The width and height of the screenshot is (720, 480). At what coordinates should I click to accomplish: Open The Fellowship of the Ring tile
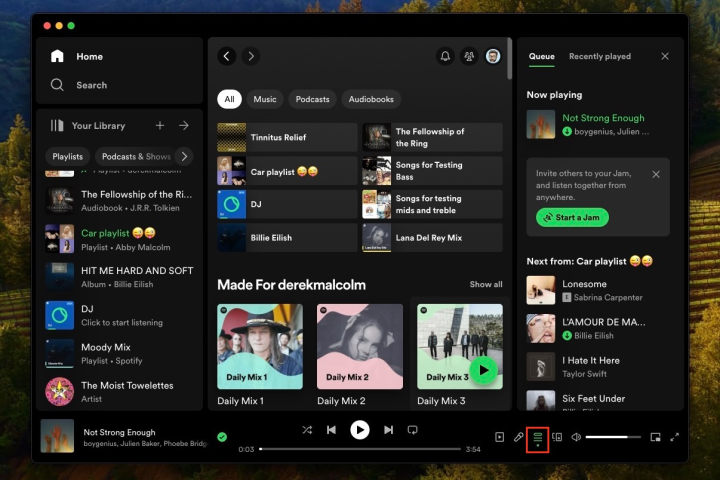tap(432, 137)
